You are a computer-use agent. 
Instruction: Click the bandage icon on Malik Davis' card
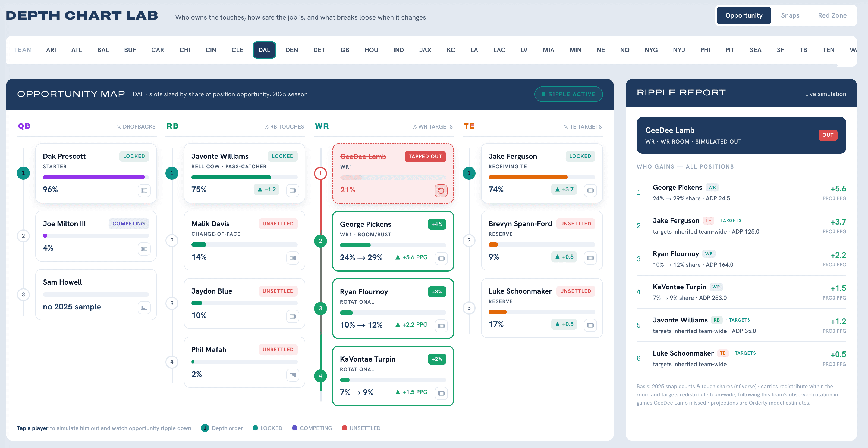pos(293,258)
